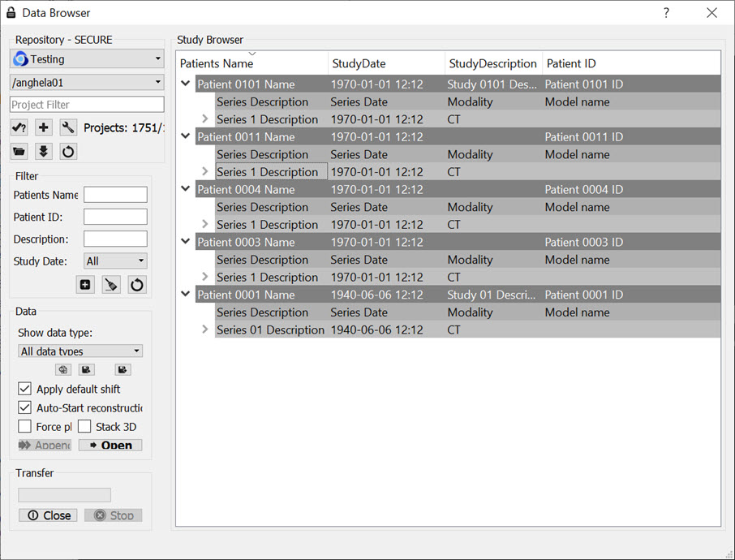This screenshot has width=735, height=560.
Task: Click the plus icon in Repository section
Action: pos(44,127)
